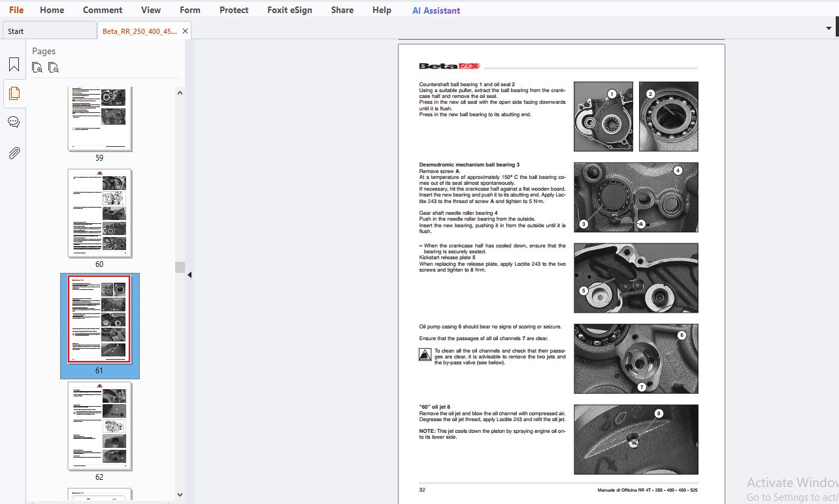Select page 61 thumbnail
839x504 pixels.
pos(99,319)
